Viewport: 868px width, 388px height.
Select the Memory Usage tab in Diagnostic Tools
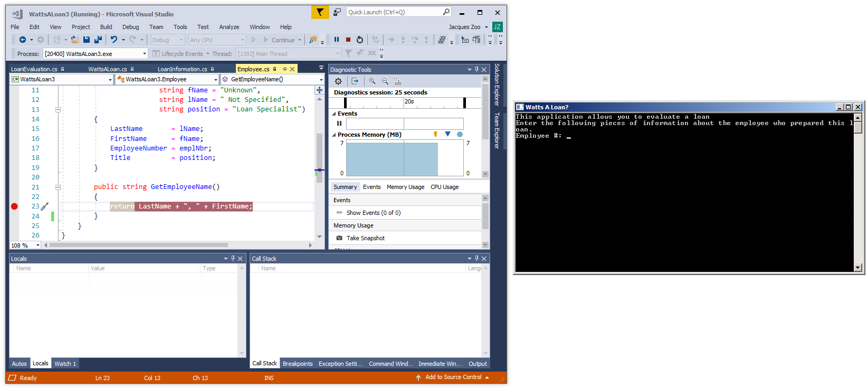tap(405, 187)
